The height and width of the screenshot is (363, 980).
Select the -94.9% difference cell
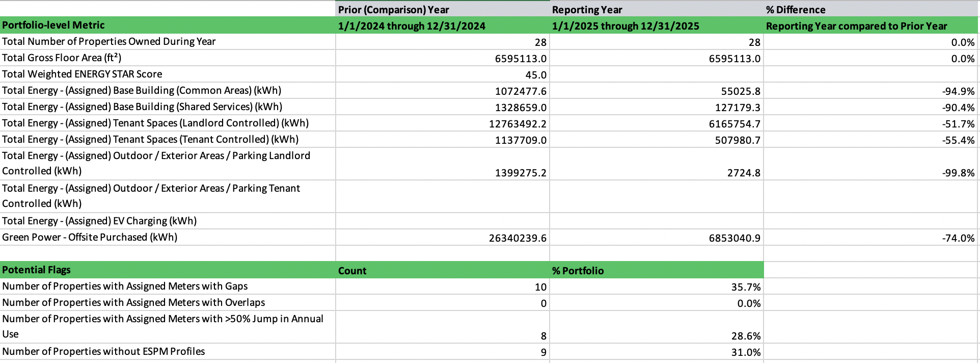point(872,91)
